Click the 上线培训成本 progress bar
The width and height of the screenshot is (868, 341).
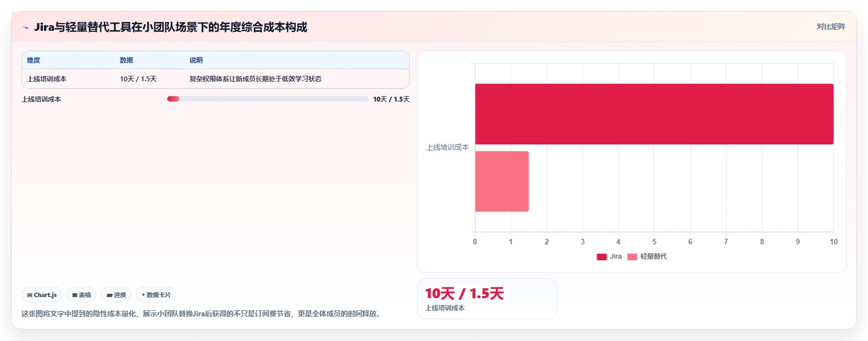[268, 99]
